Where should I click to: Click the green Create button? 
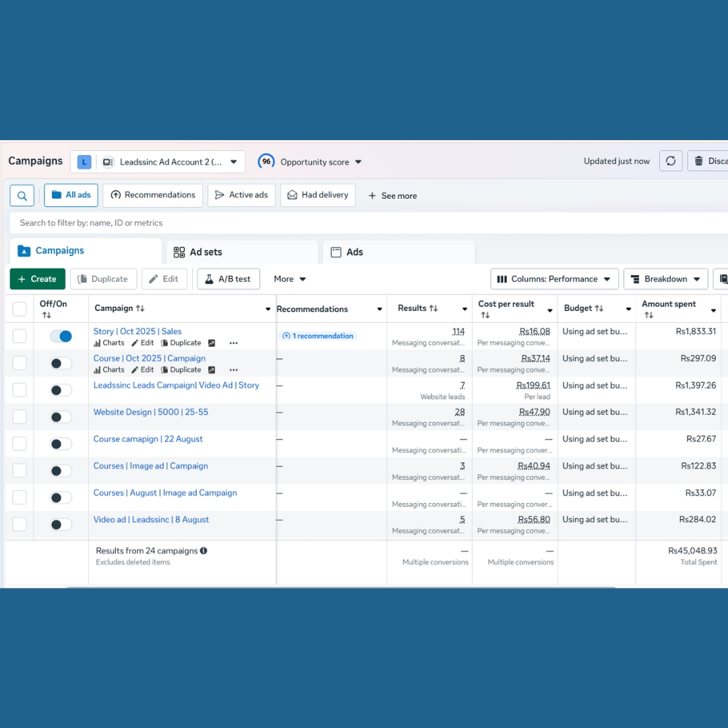pyautogui.click(x=37, y=279)
